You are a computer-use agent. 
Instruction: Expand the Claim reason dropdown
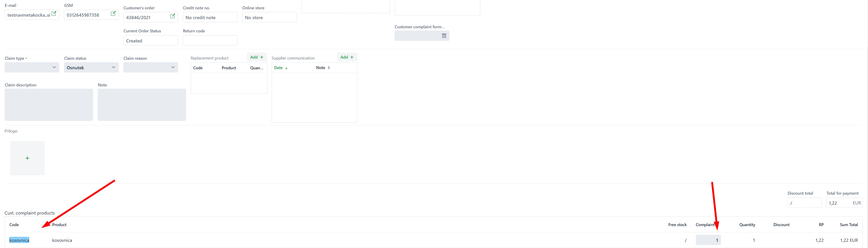[x=151, y=68]
